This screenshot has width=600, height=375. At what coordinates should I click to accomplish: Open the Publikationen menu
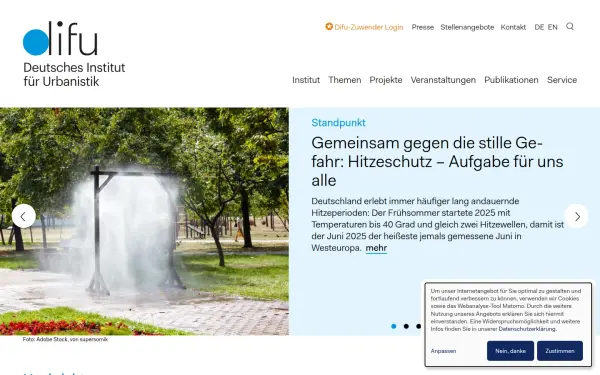(x=511, y=80)
